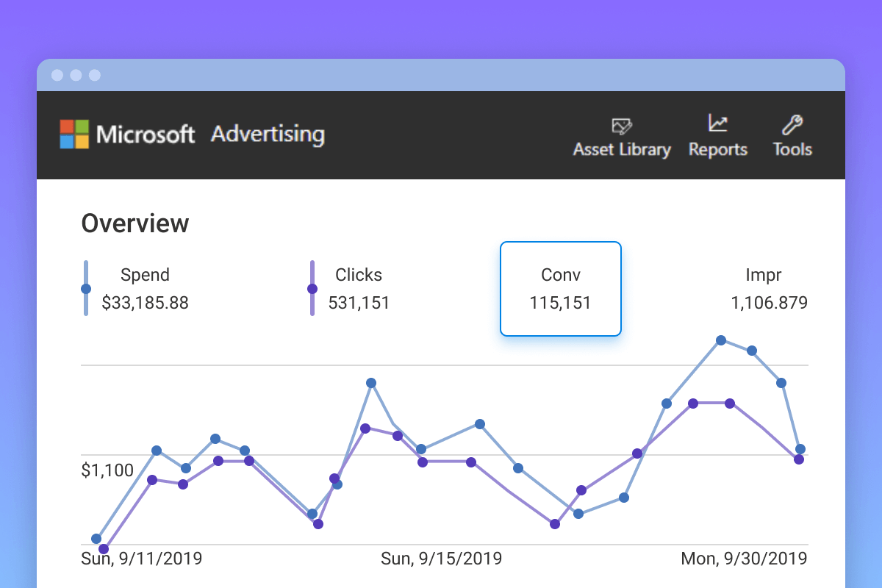This screenshot has width=882, height=588.
Task: Toggle the Impr metric card
Action: point(764,288)
